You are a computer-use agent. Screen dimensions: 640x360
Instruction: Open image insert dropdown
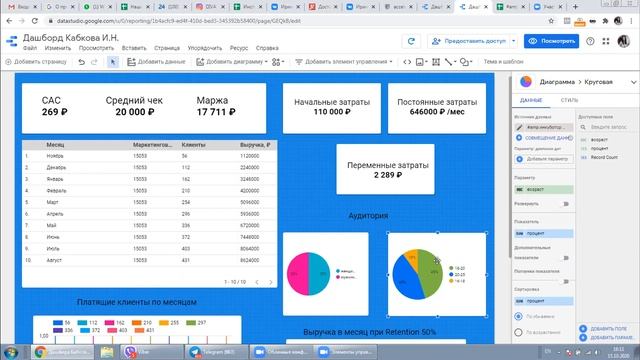pyautogui.click(x=421, y=62)
